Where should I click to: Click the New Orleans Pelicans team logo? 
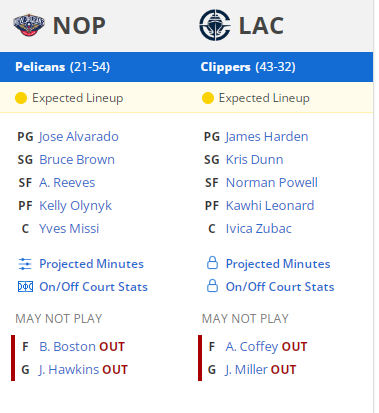(x=29, y=25)
